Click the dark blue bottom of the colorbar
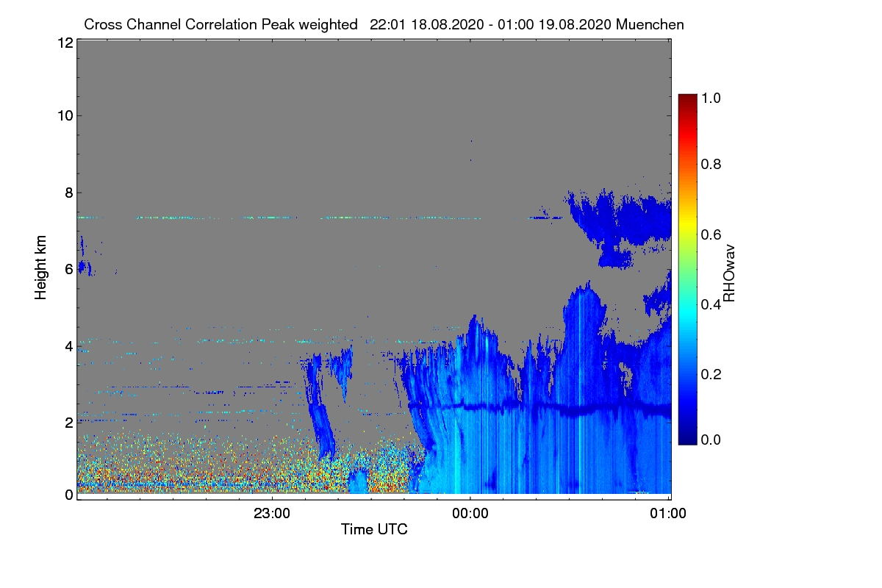 click(687, 437)
